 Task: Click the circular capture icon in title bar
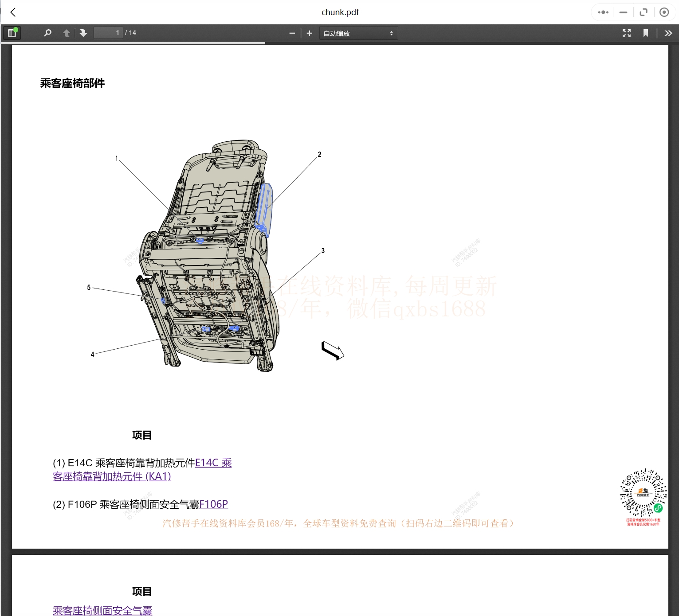[664, 12]
